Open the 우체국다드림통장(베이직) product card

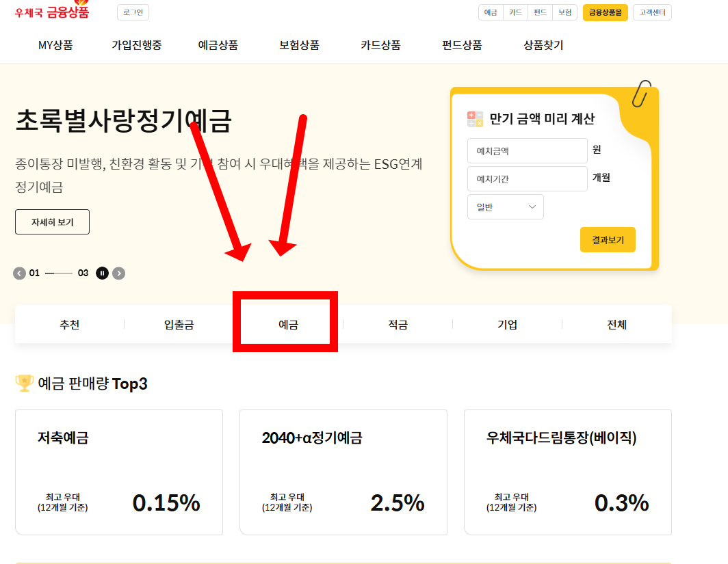click(x=568, y=472)
